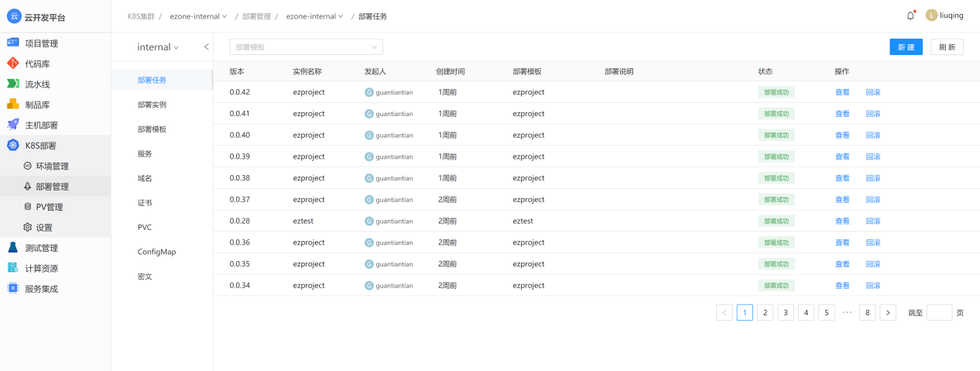Collapse the internal side panel arrow

point(207,47)
